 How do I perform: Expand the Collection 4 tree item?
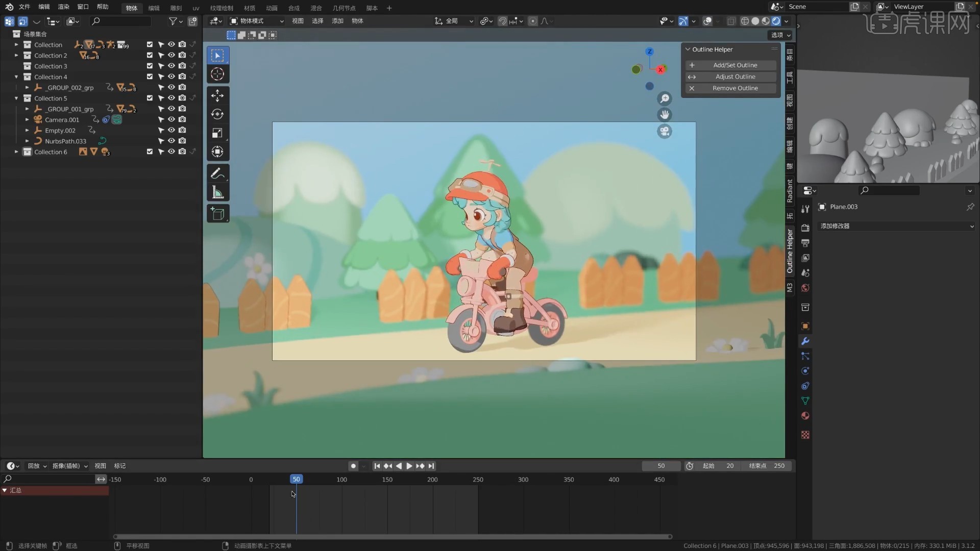click(x=16, y=77)
